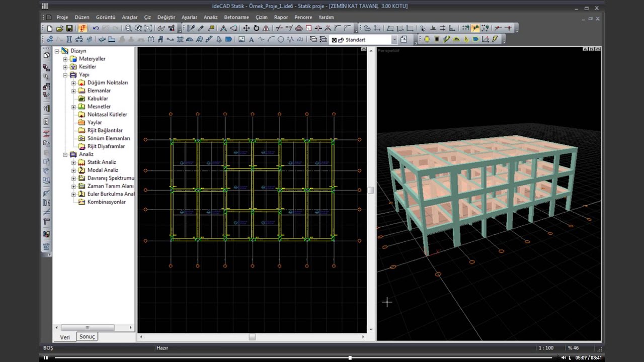Click the lightning bolt analysis icon
644x362 pixels.
click(x=495, y=39)
